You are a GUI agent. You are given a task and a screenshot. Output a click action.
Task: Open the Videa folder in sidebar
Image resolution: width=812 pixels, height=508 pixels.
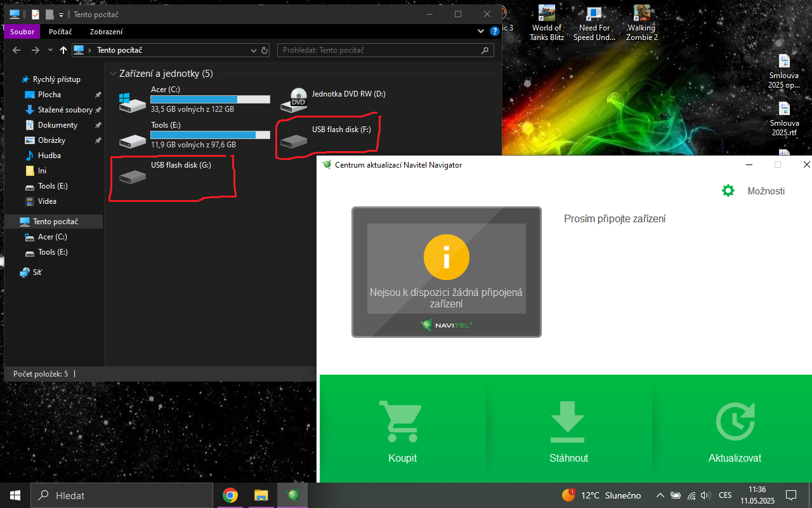coord(47,201)
